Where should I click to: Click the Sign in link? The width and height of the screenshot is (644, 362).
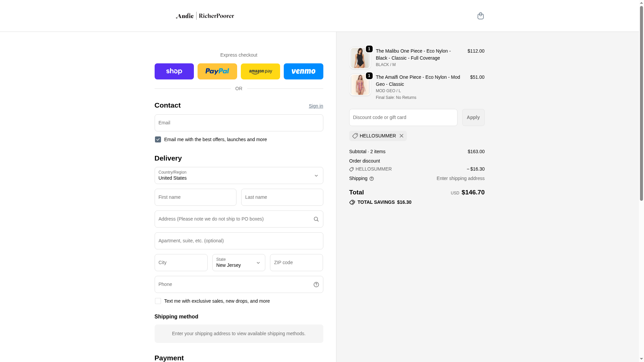coord(316,106)
